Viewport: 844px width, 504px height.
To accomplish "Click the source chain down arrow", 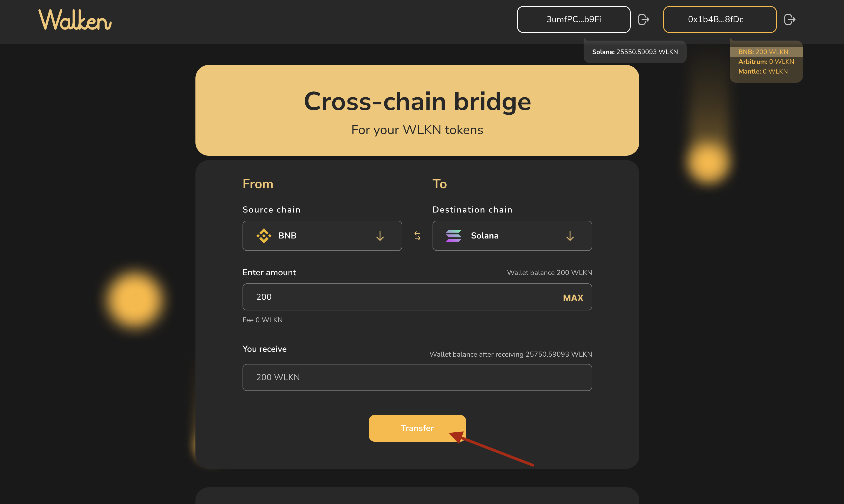I will pos(380,236).
